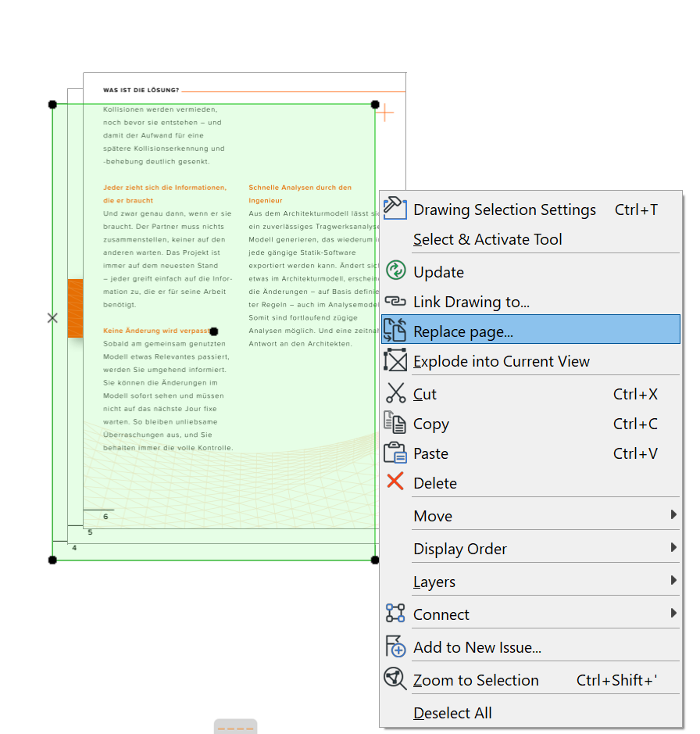Choose Zoom to Selection
The width and height of the screenshot is (700, 734).
[x=530, y=680]
